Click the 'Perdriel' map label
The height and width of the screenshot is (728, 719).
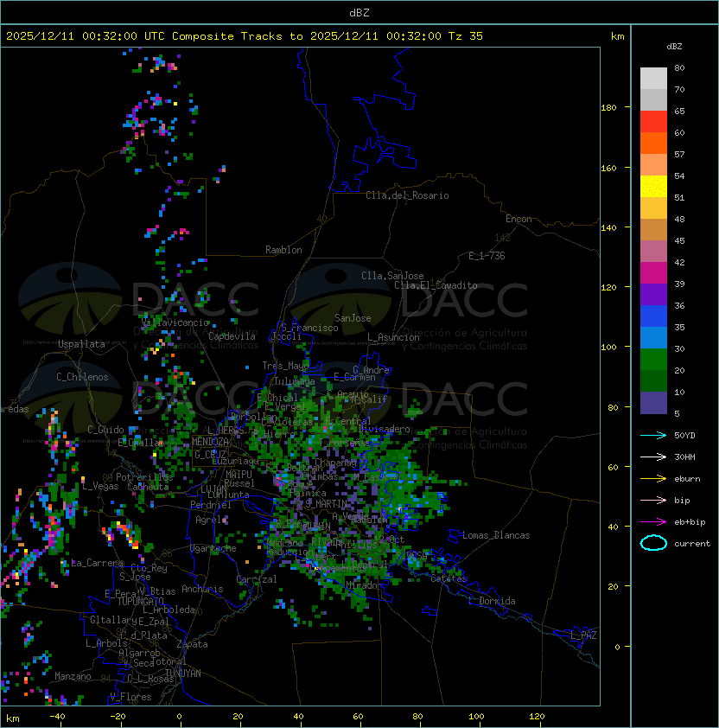coord(211,505)
